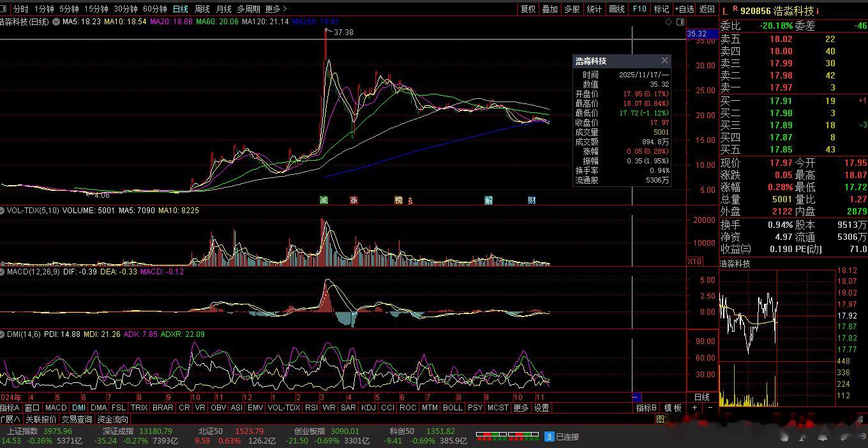Open the 模板 template menu
868x448 pixels.
[x=673, y=408]
